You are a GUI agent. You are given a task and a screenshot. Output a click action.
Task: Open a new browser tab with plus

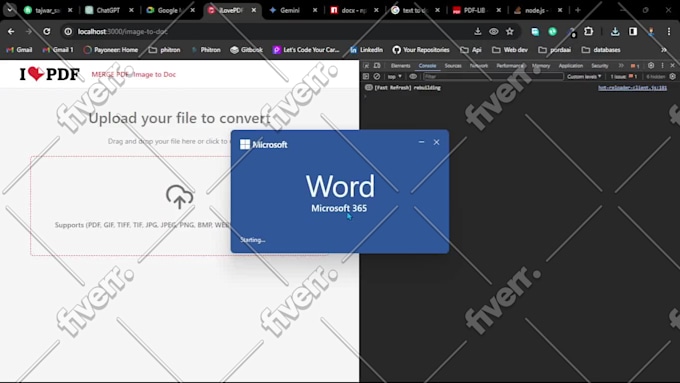(x=578, y=10)
